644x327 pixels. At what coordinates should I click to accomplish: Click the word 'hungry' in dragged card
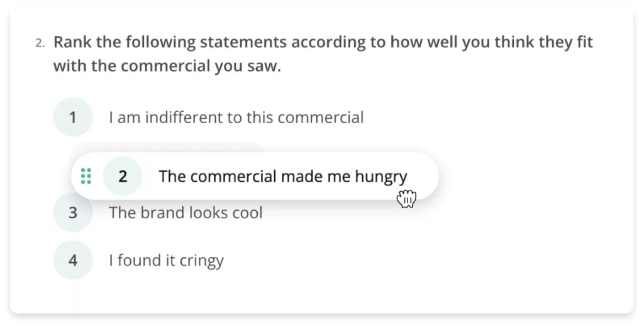point(381,177)
